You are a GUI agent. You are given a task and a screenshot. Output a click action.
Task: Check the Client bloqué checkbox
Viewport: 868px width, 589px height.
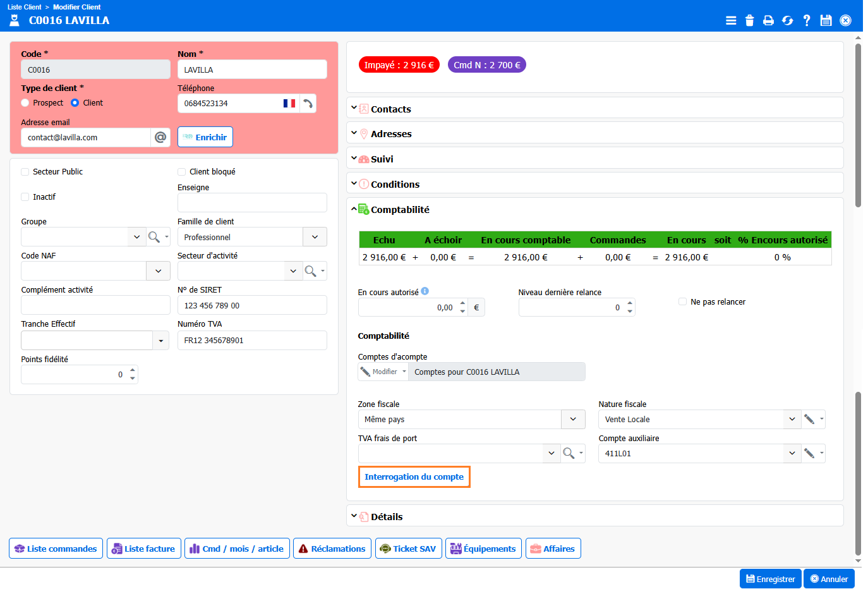[182, 172]
